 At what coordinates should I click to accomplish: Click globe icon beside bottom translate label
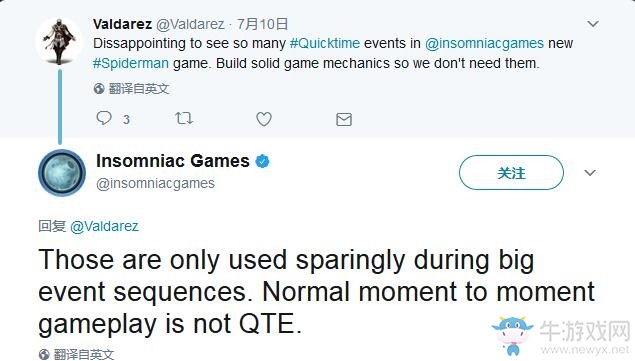pos(44,354)
